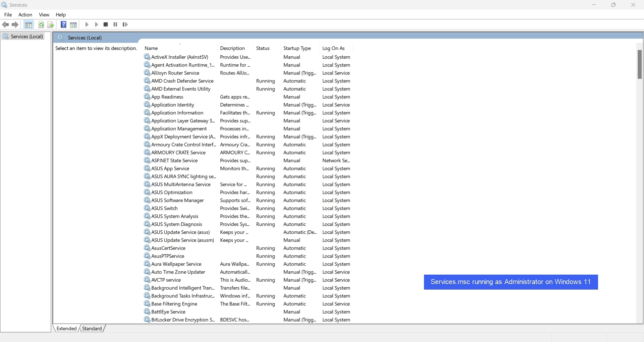Click the Forward arrow in the toolbar
This screenshot has width=644, height=342.
(15, 24)
